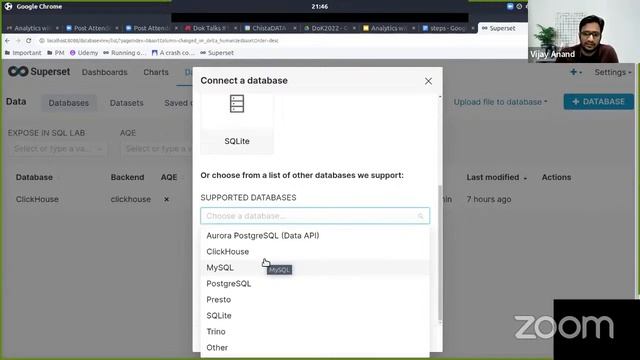Viewport: 640px width, 360px height.
Task: Switch to the DoK2022 browser tab
Action: (x=329, y=28)
